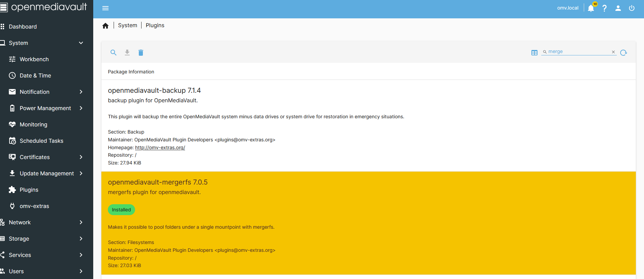This screenshot has height=279, width=644.
Task: Go to home via breadcrumb house icon
Action: [105, 25]
